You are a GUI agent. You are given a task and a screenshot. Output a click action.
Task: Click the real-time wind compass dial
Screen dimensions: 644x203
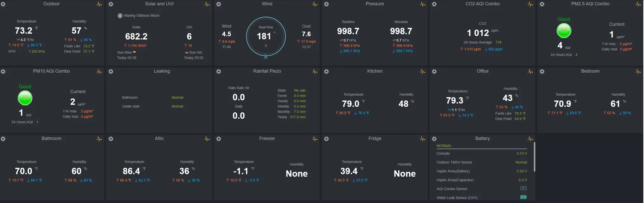(266, 36)
